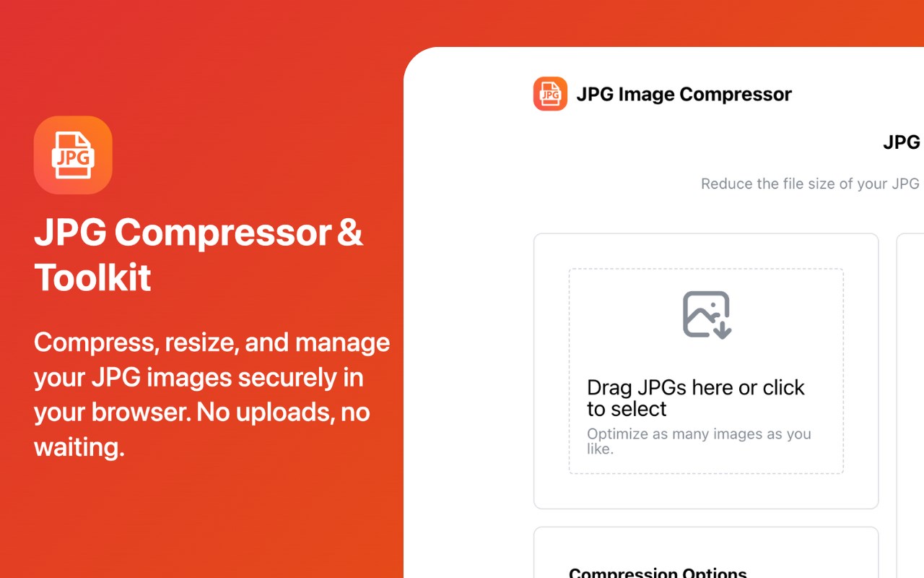Click the Compression Options heading

point(658,571)
